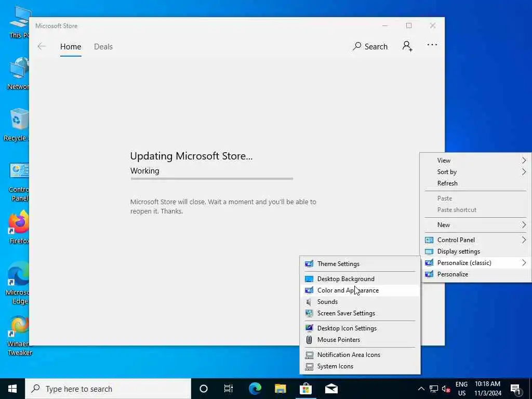Open Sounds from the submenu
Viewport: 532px width, 399px height.
[x=360, y=302]
